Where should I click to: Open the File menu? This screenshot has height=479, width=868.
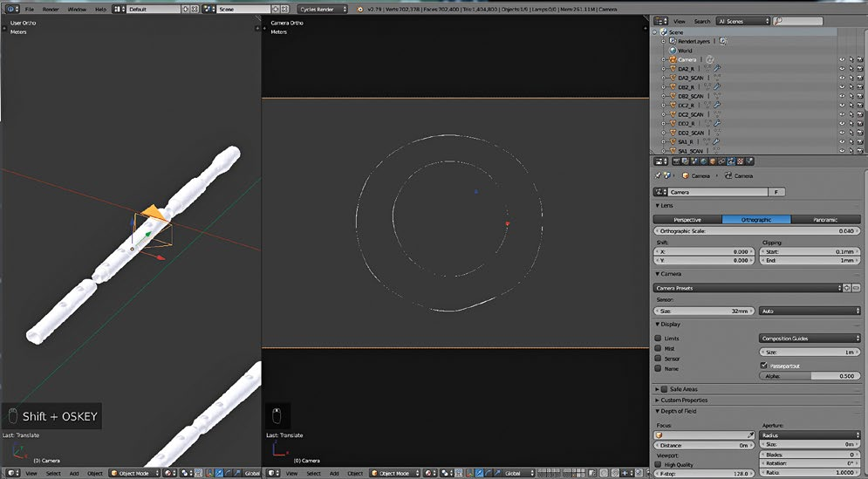pyautogui.click(x=30, y=10)
